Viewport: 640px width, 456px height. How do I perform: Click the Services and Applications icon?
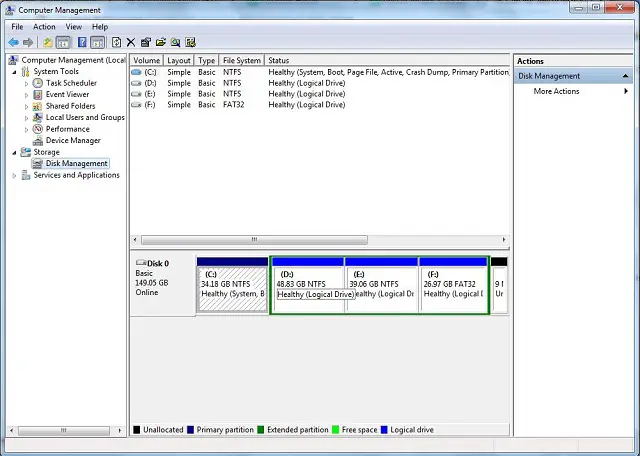tap(26, 175)
